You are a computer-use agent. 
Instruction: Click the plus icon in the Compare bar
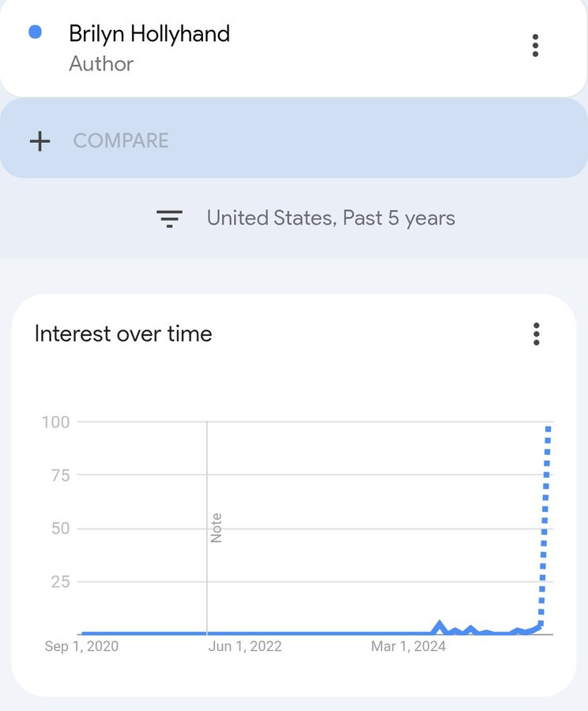click(39, 140)
